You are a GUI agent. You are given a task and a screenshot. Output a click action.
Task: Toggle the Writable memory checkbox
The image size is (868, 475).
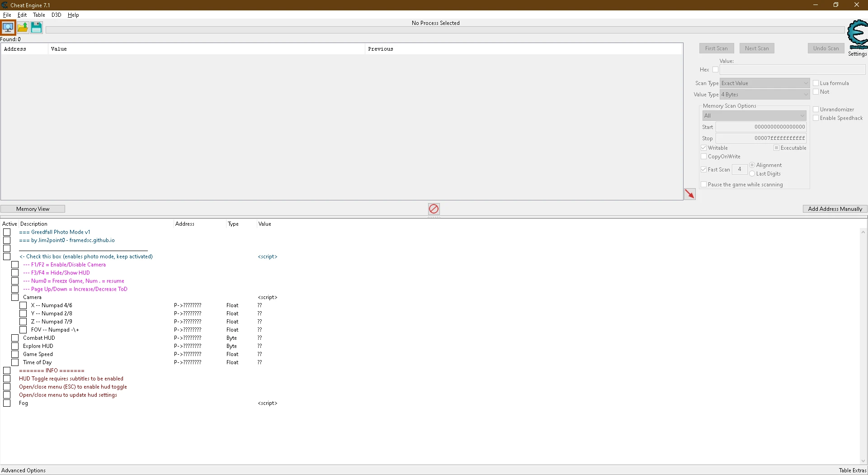click(704, 148)
